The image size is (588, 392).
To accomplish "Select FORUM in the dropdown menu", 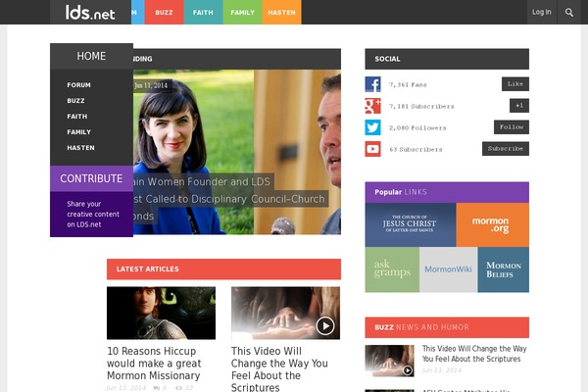I will coord(78,85).
